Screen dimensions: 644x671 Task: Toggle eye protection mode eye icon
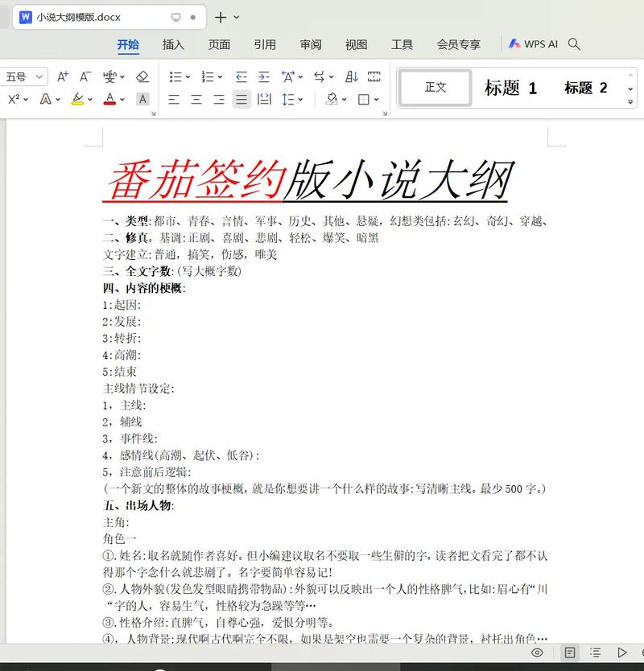point(537,652)
